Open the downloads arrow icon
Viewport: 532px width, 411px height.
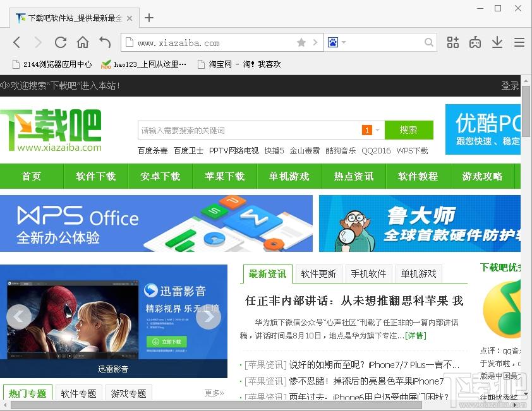pyautogui.click(x=497, y=42)
